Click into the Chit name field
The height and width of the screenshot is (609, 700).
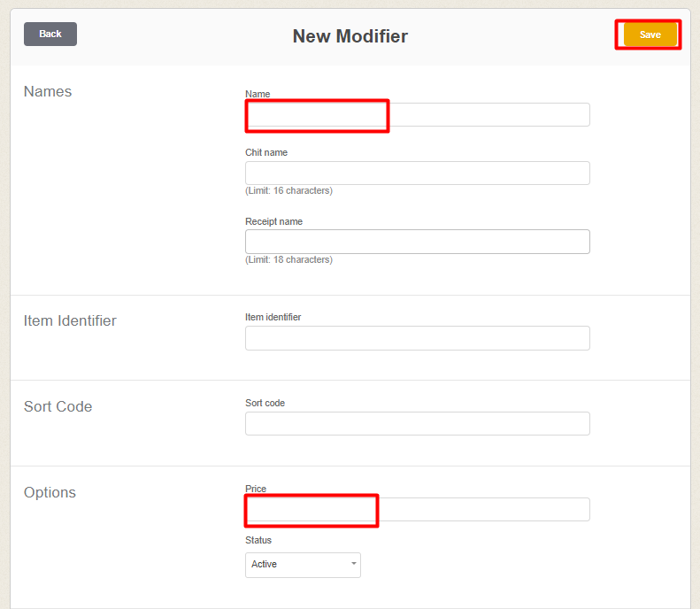click(417, 173)
